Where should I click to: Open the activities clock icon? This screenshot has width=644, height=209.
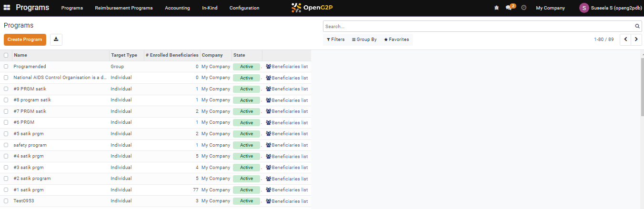[x=524, y=8]
